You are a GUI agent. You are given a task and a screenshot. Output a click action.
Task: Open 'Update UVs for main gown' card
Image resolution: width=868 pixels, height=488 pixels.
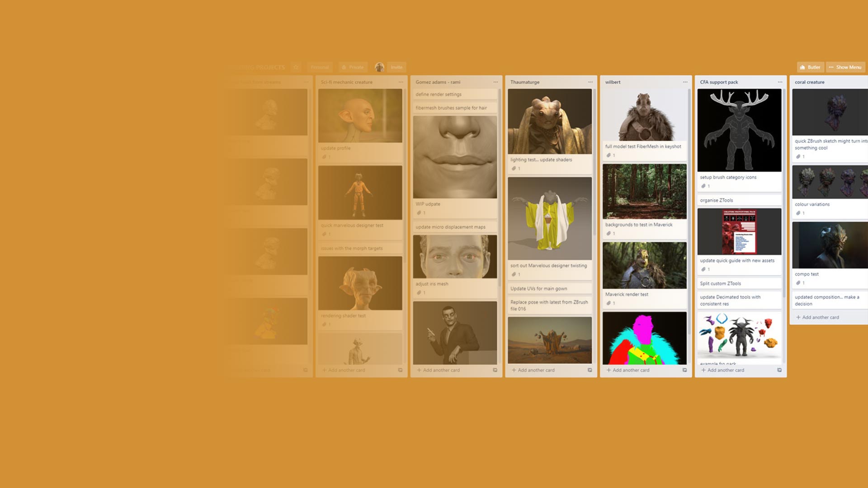[x=550, y=288]
